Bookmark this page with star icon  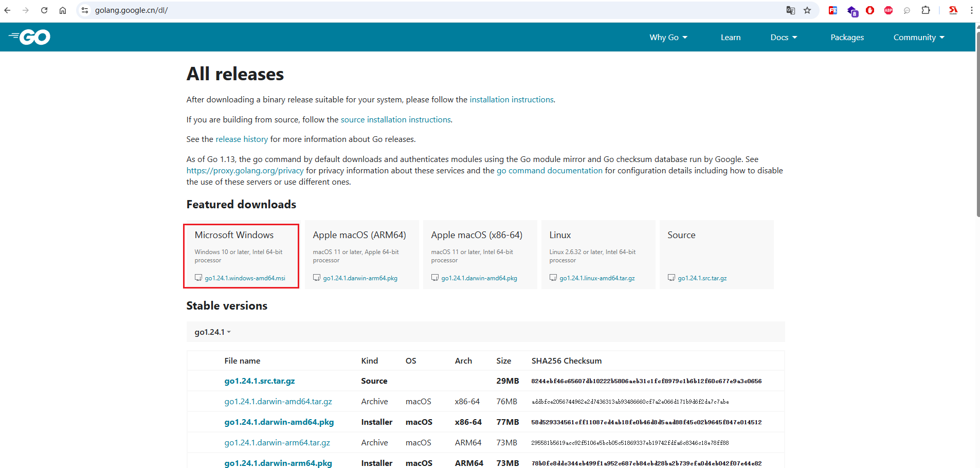pos(807,10)
